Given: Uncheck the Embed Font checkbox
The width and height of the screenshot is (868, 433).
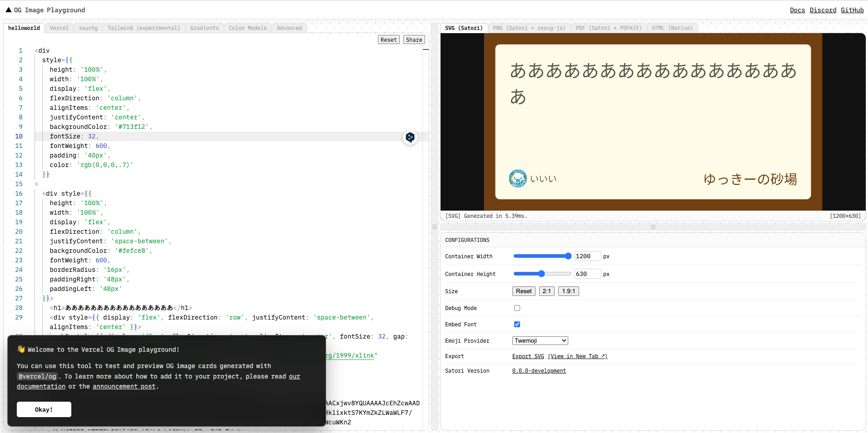Looking at the screenshot, I should pyautogui.click(x=517, y=325).
